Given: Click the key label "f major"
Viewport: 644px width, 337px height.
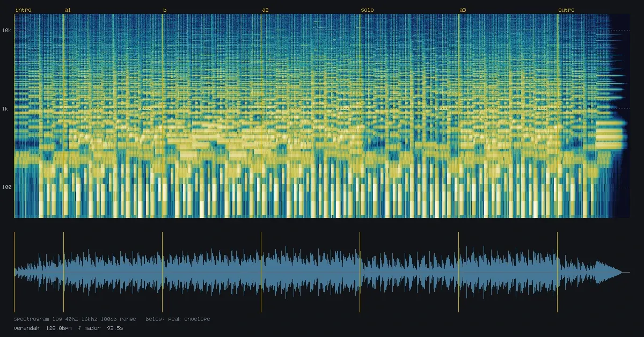Looking at the screenshot, I should tap(89, 327).
